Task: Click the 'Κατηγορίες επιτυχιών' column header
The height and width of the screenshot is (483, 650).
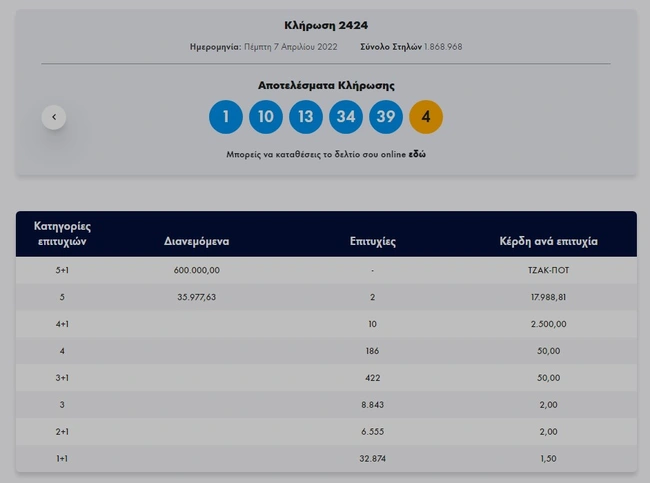Action: (64, 234)
